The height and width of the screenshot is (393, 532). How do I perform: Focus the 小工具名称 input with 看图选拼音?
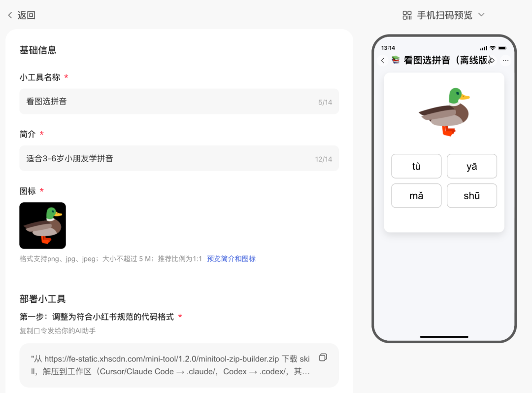coord(179,101)
